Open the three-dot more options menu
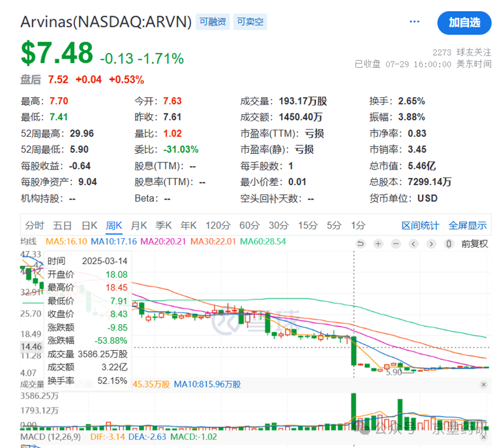 click(414, 22)
